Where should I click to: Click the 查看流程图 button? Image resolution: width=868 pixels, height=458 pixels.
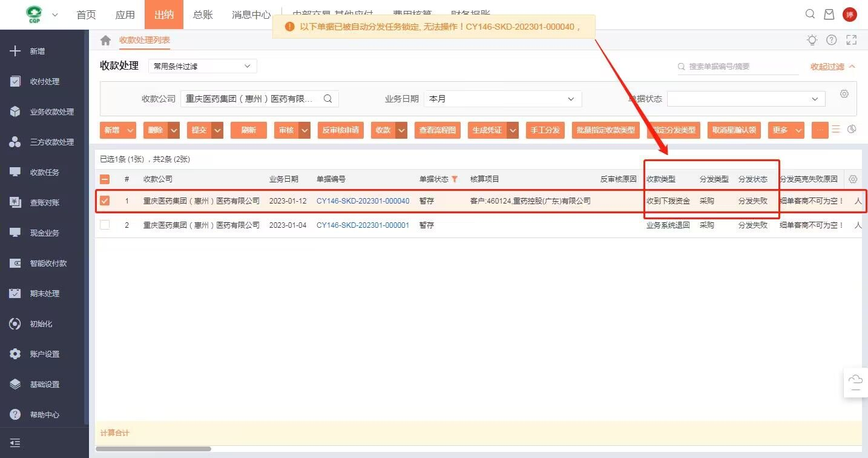[x=438, y=130]
